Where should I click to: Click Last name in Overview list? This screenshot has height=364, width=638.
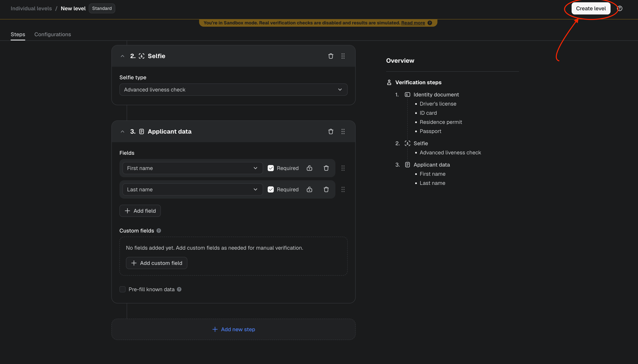click(432, 183)
